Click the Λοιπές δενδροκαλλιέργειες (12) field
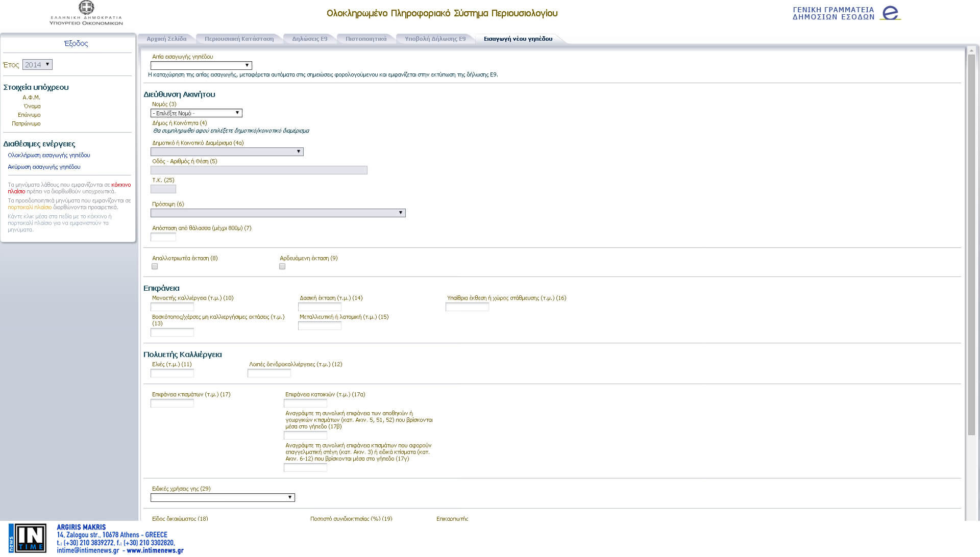The width and height of the screenshot is (980, 557). 269,373
